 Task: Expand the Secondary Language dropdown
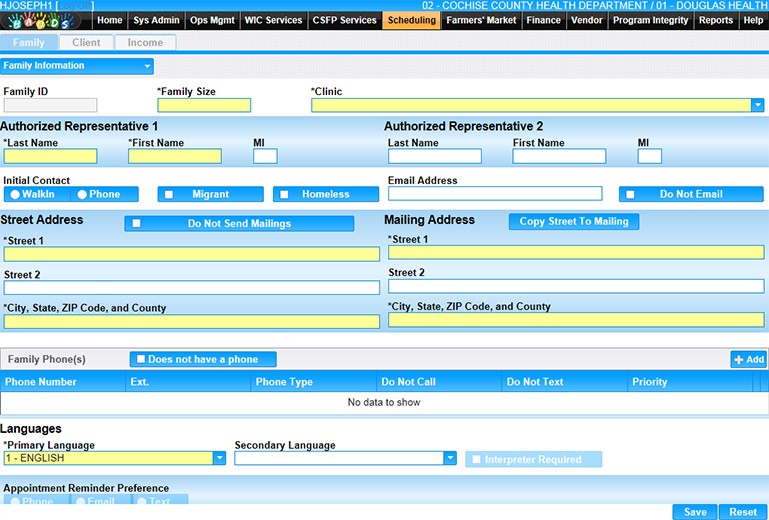point(449,458)
